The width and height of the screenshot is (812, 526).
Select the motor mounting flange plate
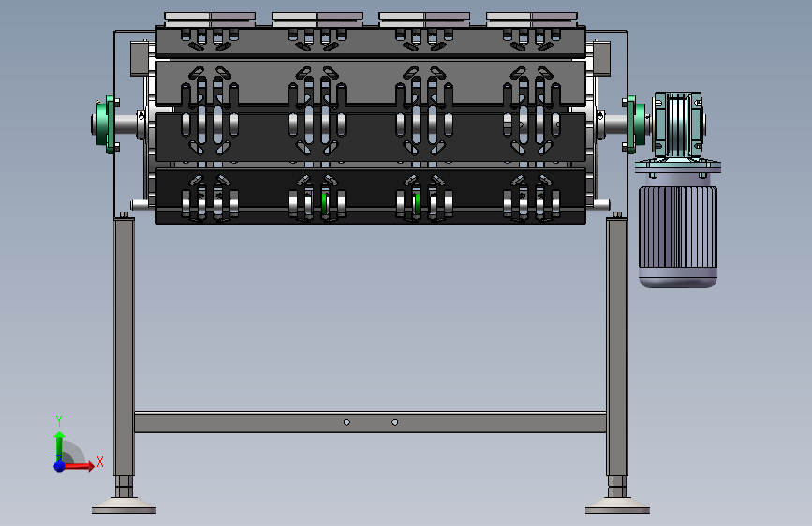(678, 168)
